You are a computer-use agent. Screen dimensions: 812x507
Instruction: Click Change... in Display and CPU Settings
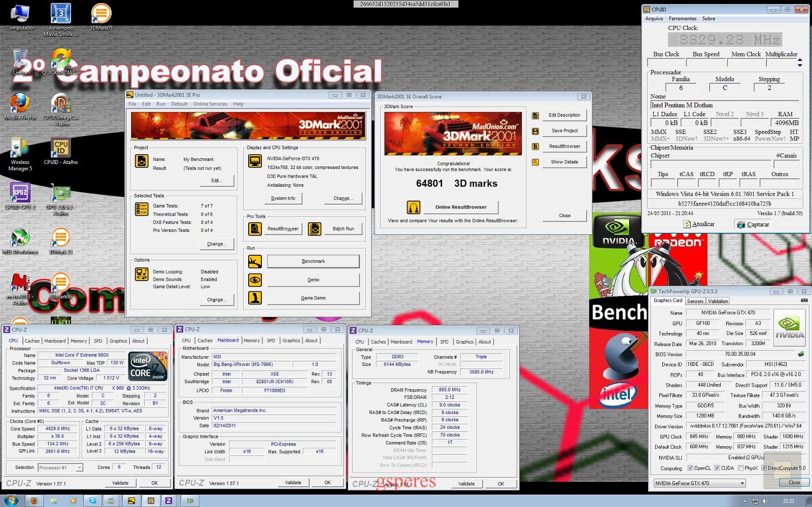click(343, 198)
